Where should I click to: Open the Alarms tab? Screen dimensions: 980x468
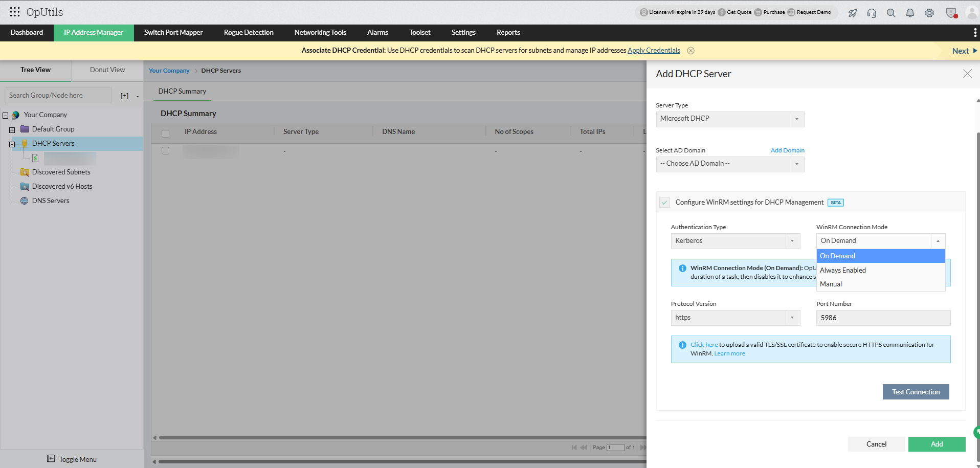point(377,33)
